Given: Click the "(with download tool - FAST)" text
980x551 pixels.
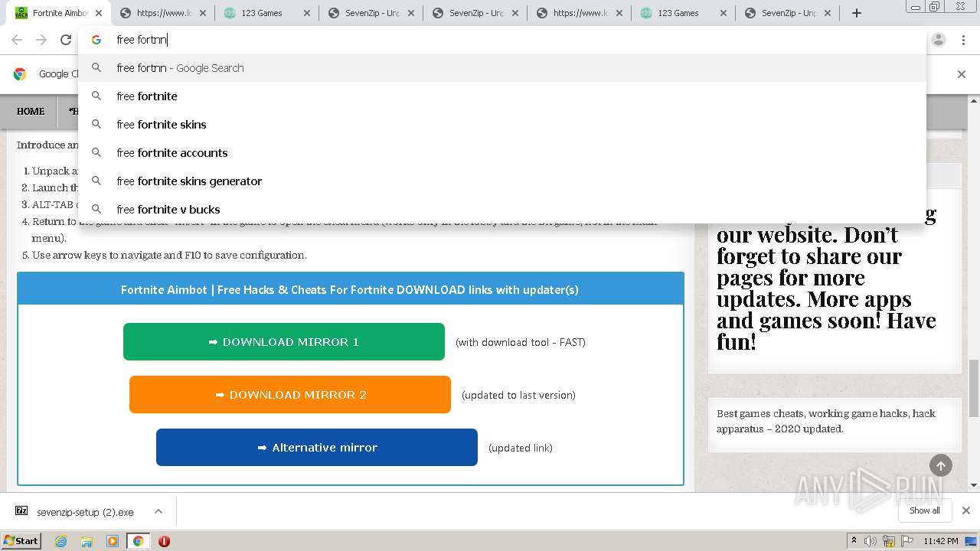Looking at the screenshot, I should [x=521, y=342].
